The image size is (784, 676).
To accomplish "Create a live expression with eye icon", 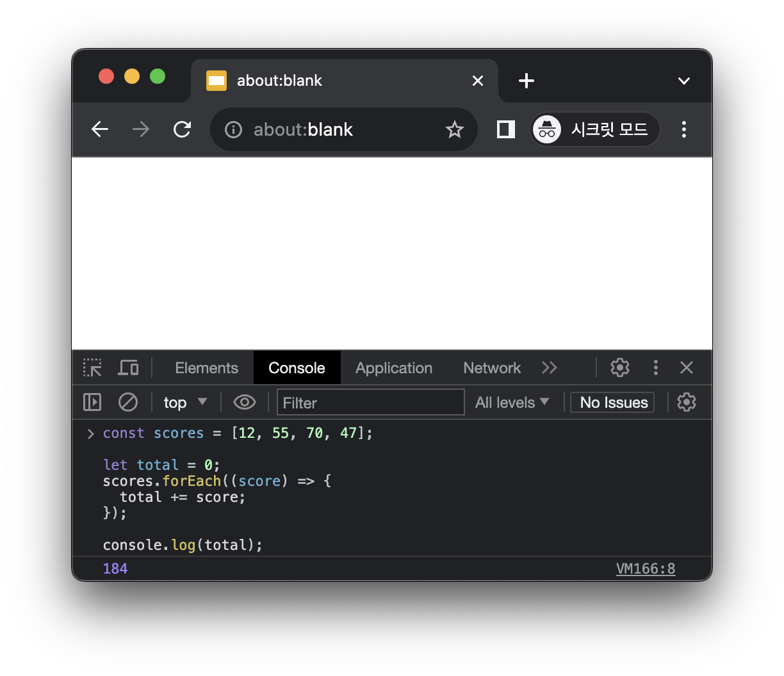I will point(245,402).
